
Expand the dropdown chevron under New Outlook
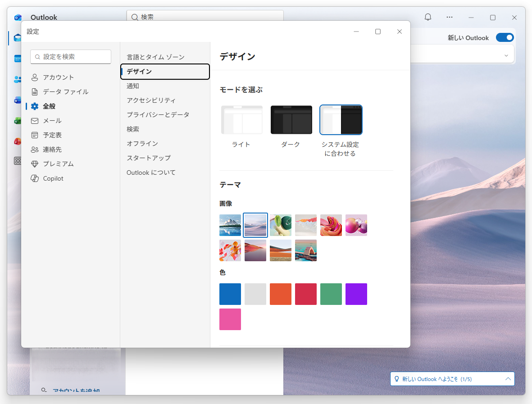point(506,55)
